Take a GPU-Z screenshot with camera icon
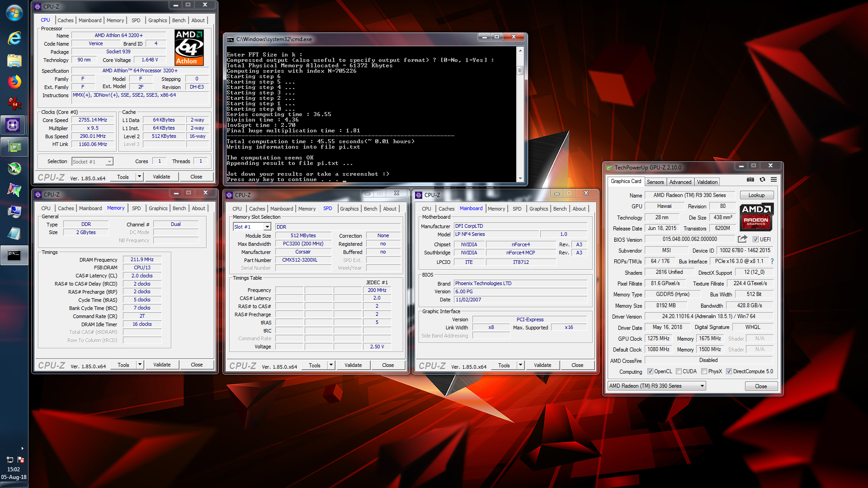Image resolution: width=868 pixels, height=488 pixels. pyautogui.click(x=750, y=180)
